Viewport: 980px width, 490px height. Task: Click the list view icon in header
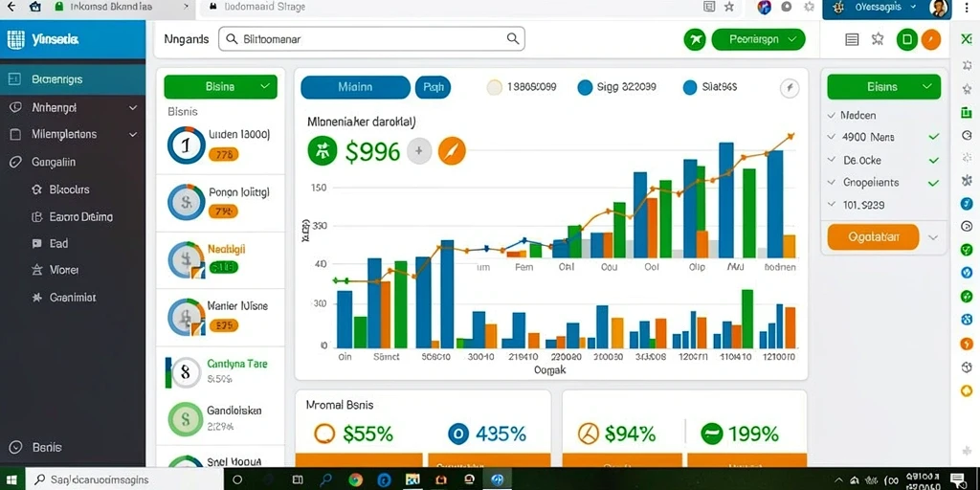point(852,40)
